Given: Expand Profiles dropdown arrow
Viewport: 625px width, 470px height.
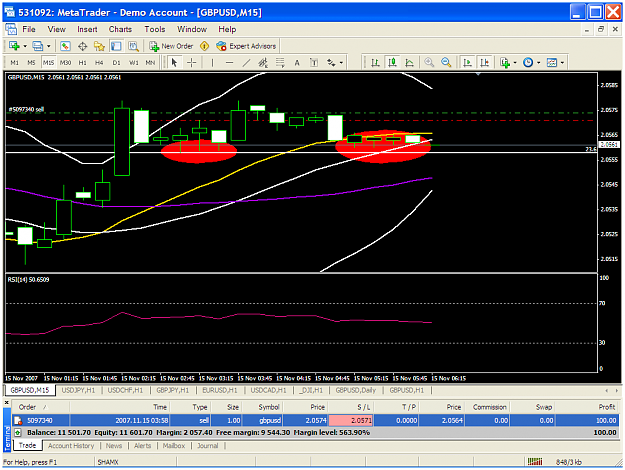Looking at the screenshot, I should coord(49,46).
